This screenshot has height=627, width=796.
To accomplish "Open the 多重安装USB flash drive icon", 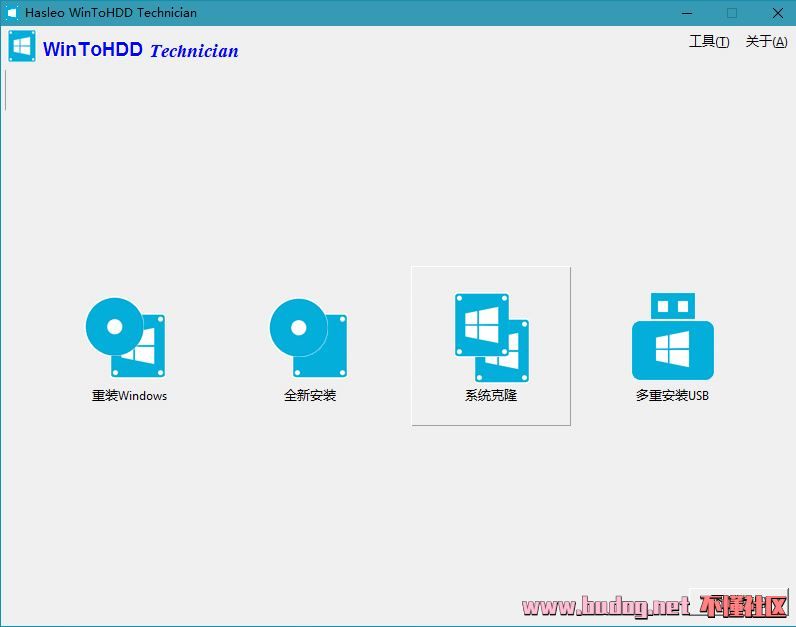I will tap(673, 336).
